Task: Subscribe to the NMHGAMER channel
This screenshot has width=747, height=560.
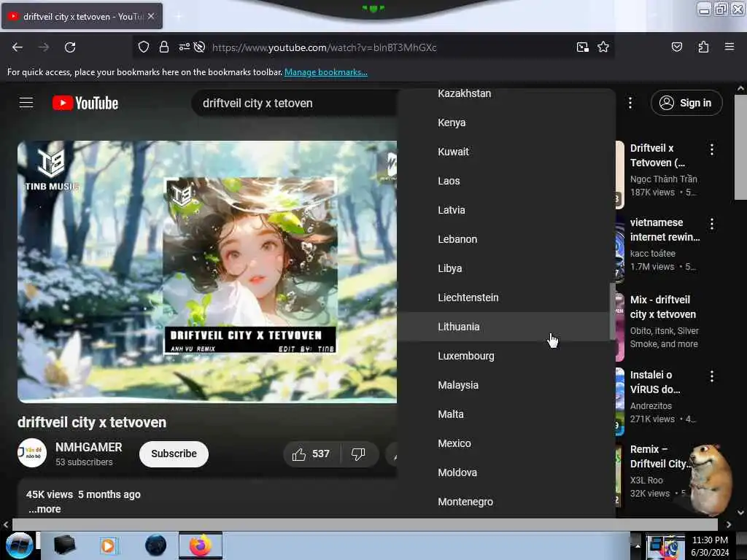Action: [x=174, y=454]
